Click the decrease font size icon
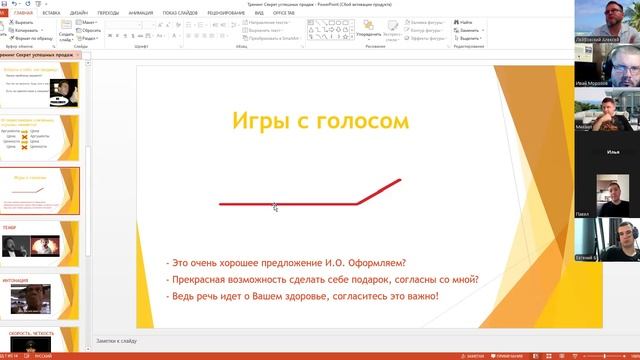 click(x=168, y=25)
